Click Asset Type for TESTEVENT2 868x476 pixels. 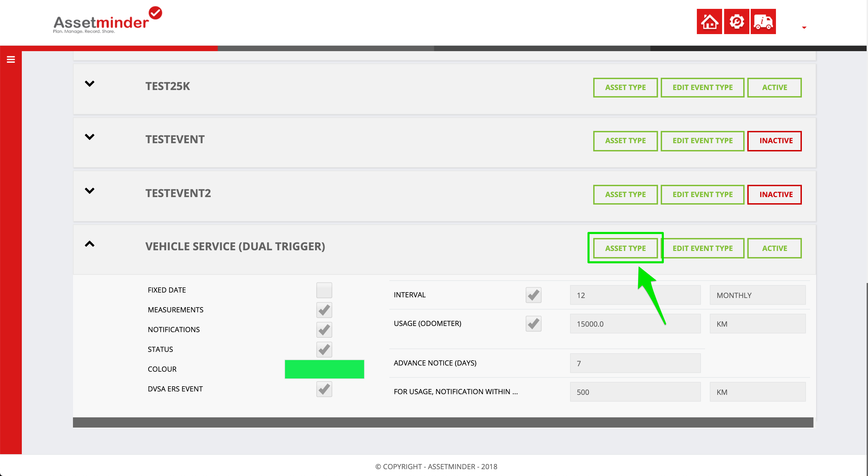[625, 195]
